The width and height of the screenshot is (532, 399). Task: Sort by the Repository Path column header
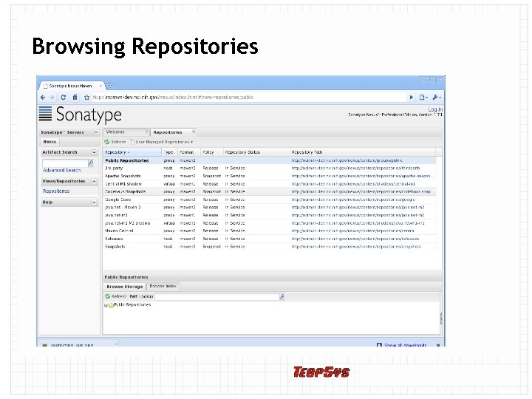(363, 152)
